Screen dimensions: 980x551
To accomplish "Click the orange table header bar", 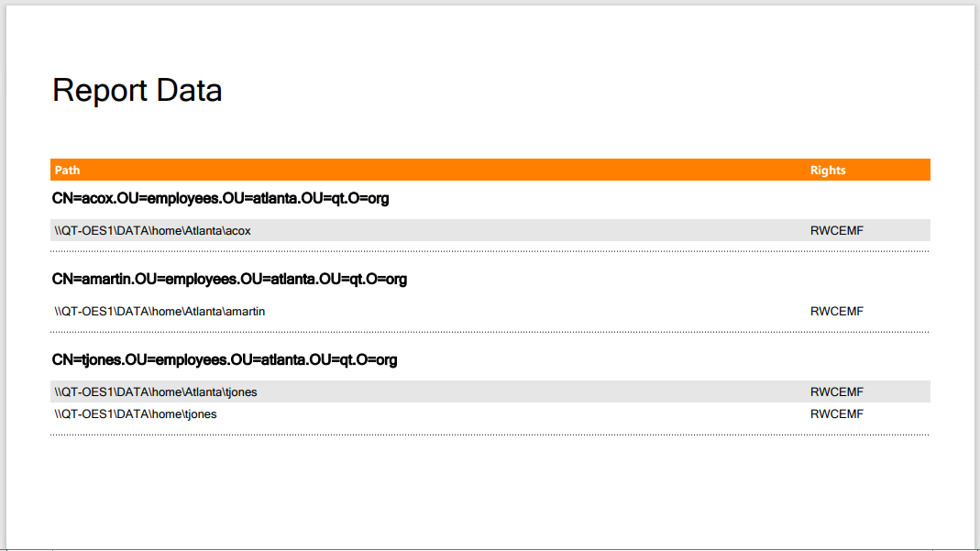I will (x=490, y=170).
